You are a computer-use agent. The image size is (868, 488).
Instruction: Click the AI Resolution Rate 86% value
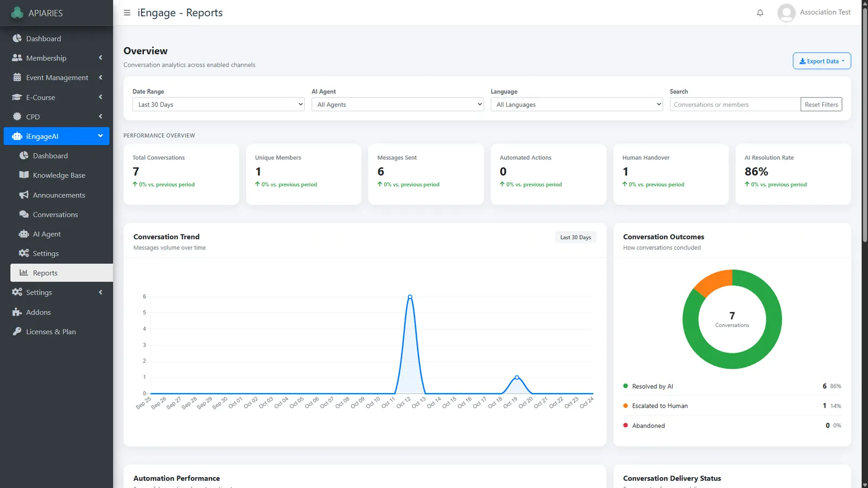[756, 171]
